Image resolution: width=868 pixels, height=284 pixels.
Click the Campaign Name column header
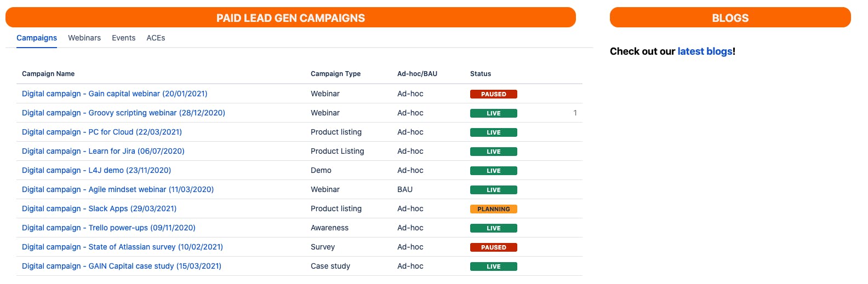48,74
